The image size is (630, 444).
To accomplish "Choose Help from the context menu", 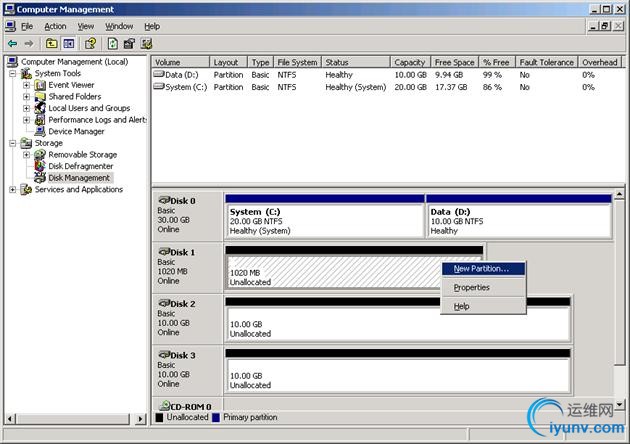I will [483, 307].
